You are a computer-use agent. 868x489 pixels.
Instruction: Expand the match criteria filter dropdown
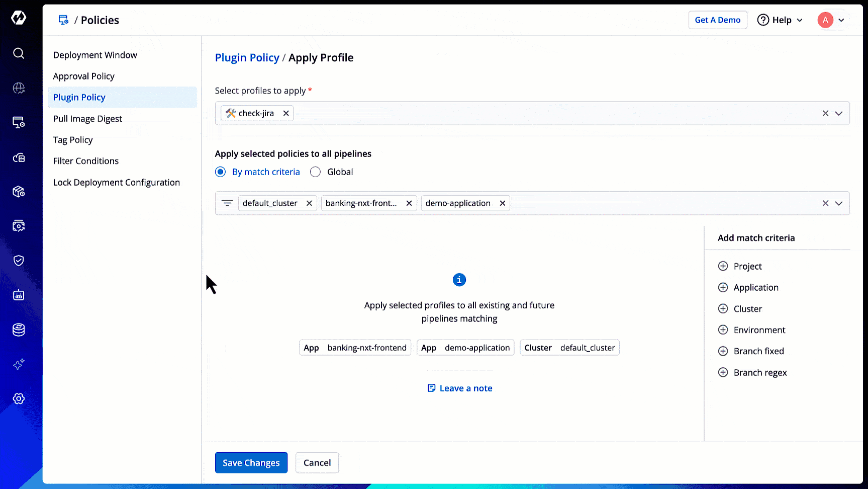click(x=839, y=203)
